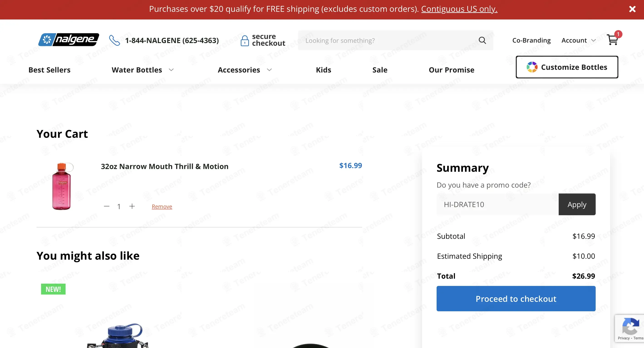Click the phone handset icon
This screenshot has width=644, height=348.
(115, 40)
